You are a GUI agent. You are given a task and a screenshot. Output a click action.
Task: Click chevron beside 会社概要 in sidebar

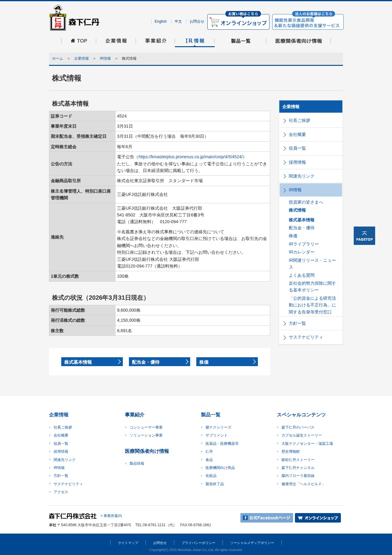pyautogui.click(x=285, y=135)
